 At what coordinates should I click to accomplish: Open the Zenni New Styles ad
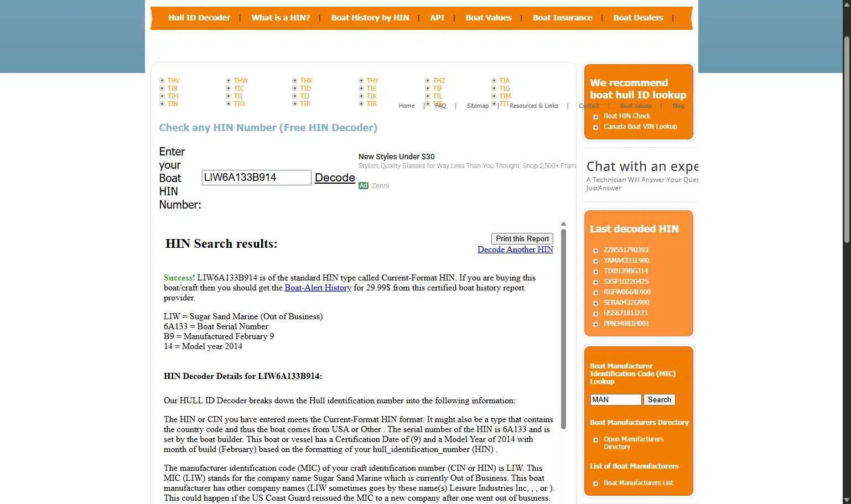click(396, 157)
